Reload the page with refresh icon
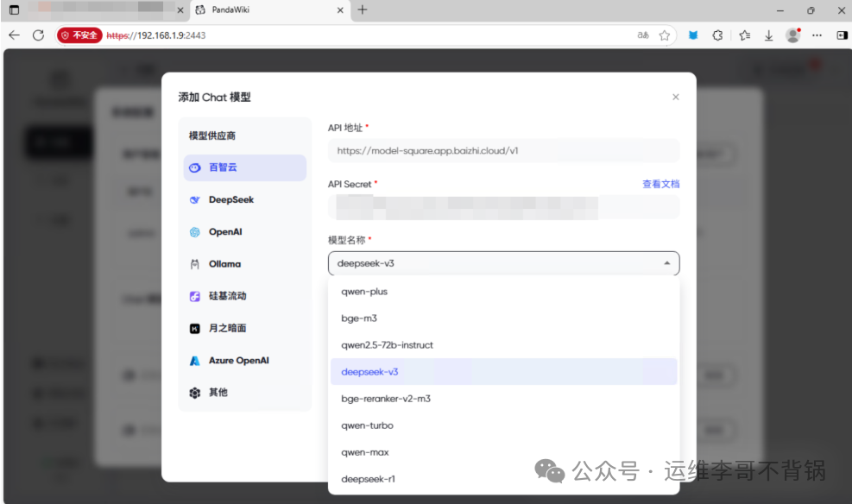This screenshot has height=504, width=852. pos(38,35)
